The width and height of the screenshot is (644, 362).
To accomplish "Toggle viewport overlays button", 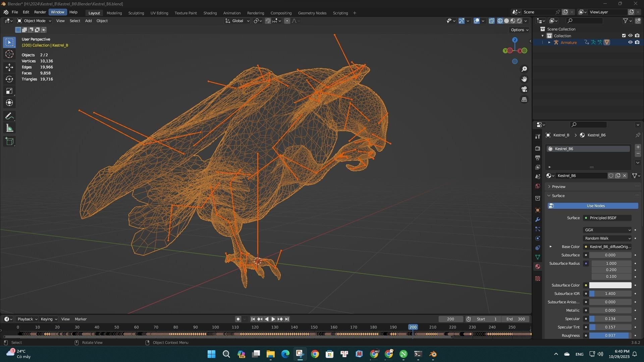I will coord(477,21).
